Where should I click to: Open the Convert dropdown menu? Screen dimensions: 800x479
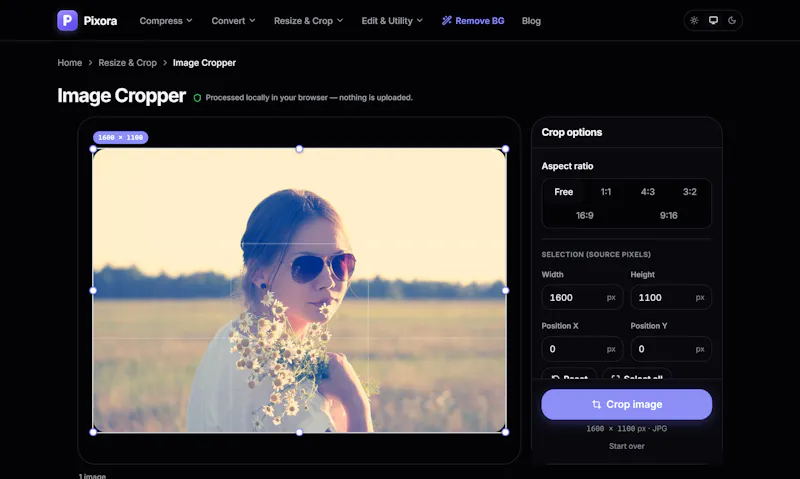coord(233,21)
